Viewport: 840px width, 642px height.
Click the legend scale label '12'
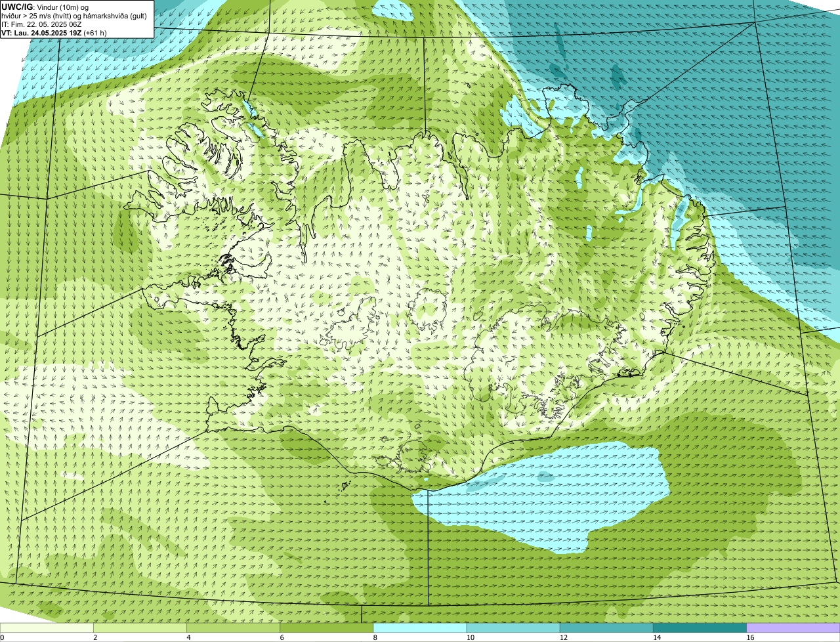564,637
